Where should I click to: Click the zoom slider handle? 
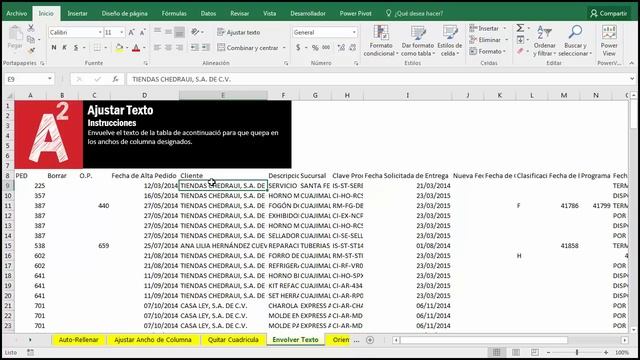click(x=577, y=352)
